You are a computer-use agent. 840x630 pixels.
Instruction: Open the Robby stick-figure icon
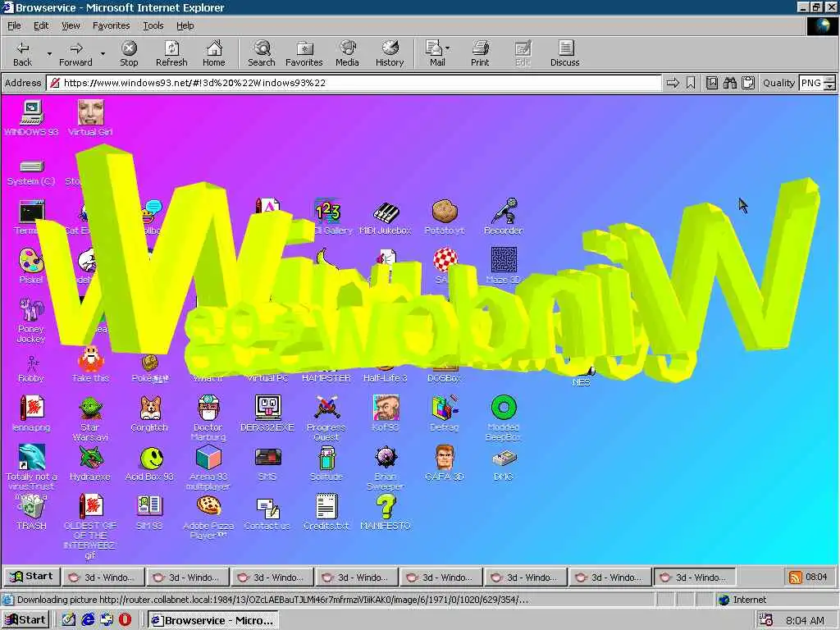[31, 368]
